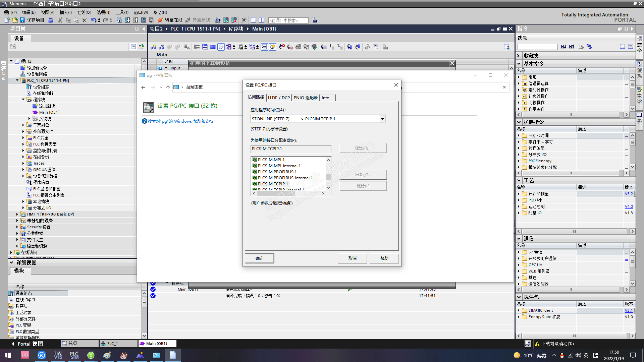Image resolution: width=644 pixels, height=362 pixels.
Task: Click the Go online icon
Action: [x=160, y=20]
